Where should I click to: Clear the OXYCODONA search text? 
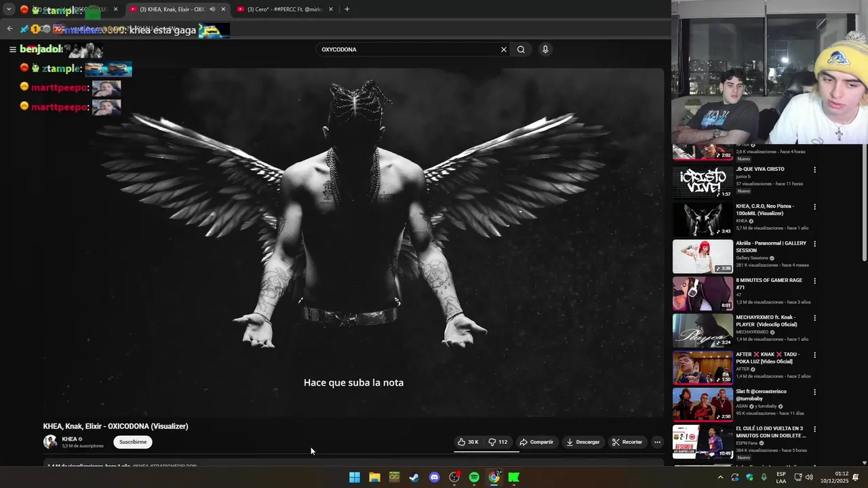(x=503, y=49)
